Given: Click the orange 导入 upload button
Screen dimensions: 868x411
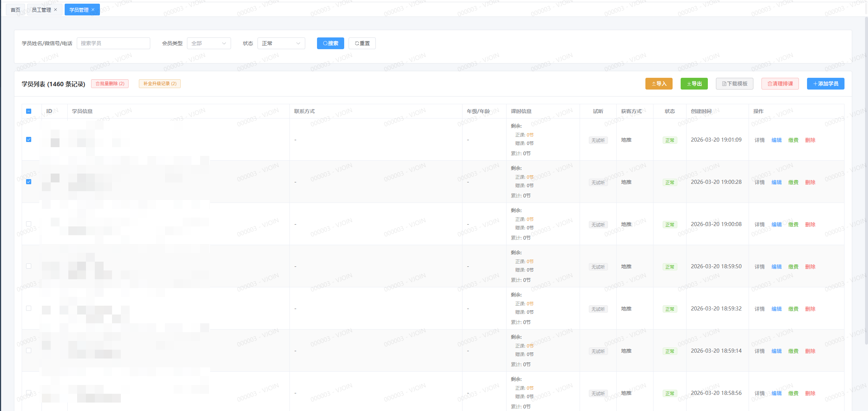Looking at the screenshot, I should coord(659,84).
